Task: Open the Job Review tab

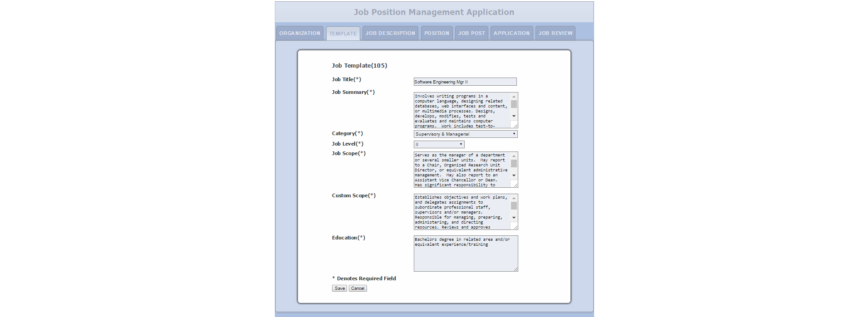Action: click(556, 33)
